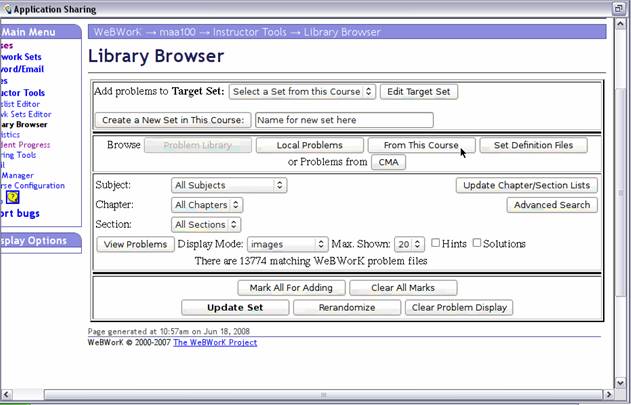Click the horizontal scrollbar left arrow
The height and width of the screenshot is (405, 631).
click(6, 395)
